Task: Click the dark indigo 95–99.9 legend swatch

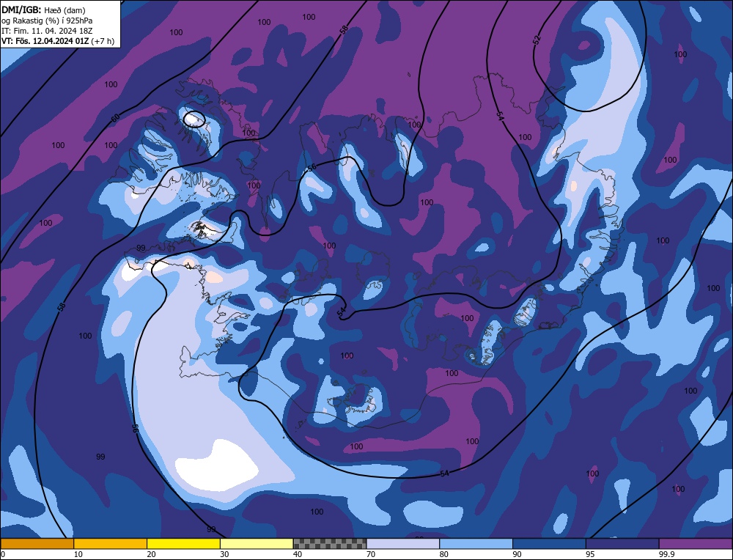Action: coord(622,544)
